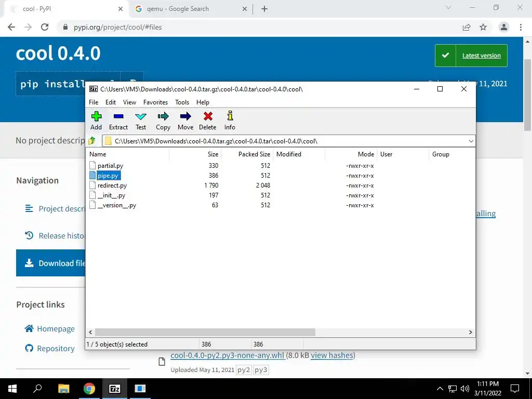
Task: Click the 7-Zip horizontal scrollbar thumb
Action: click(205, 332)
